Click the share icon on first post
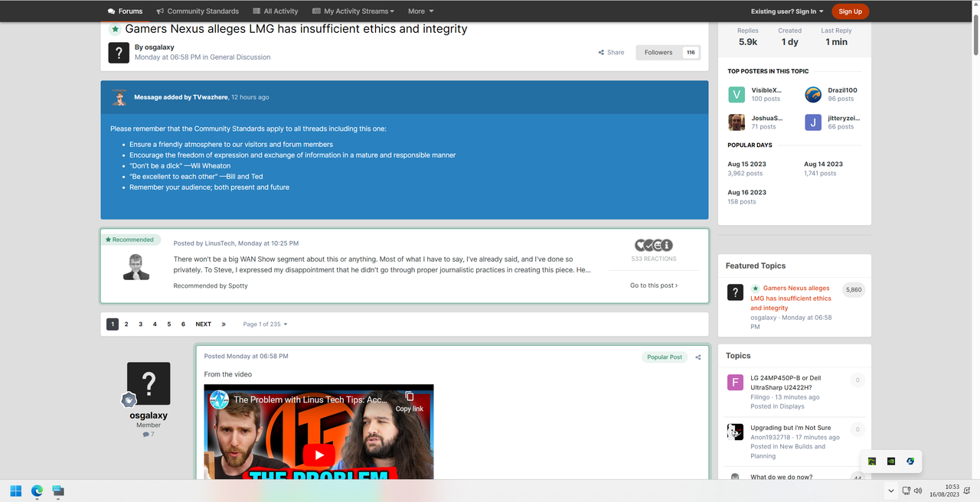980x502 pixels. click(x=698, y=357)
